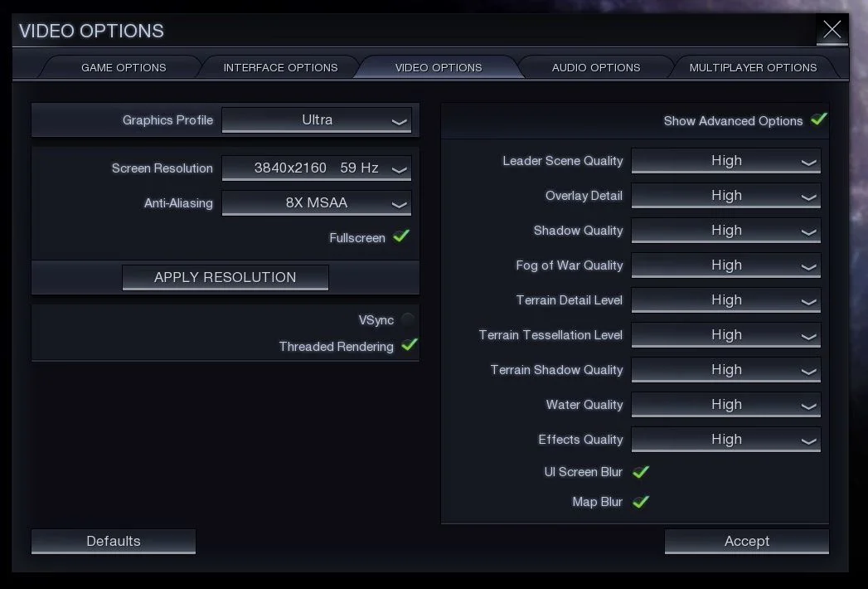Expand the Anti-Aliasing dropdown

pyautogui.click(x=317, y=202)
